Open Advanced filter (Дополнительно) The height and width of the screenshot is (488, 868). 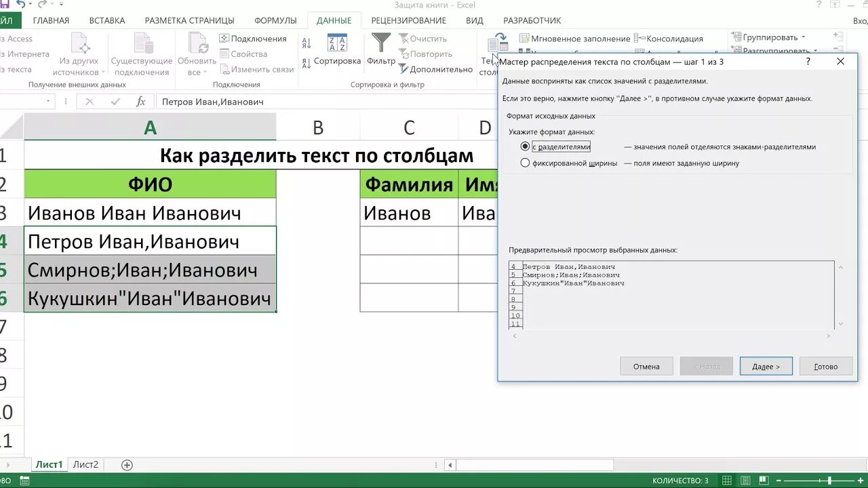tap(435, 69)
